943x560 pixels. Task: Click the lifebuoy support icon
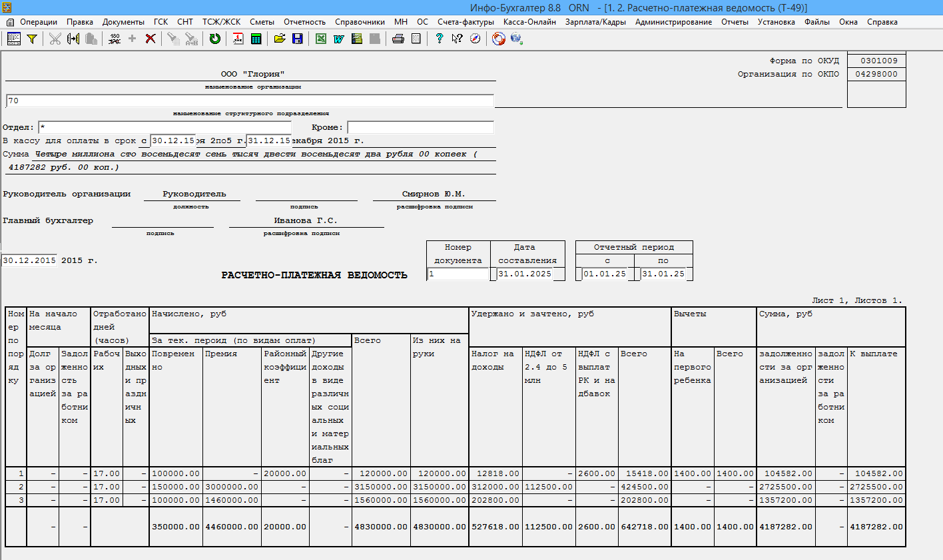(499, 39)
